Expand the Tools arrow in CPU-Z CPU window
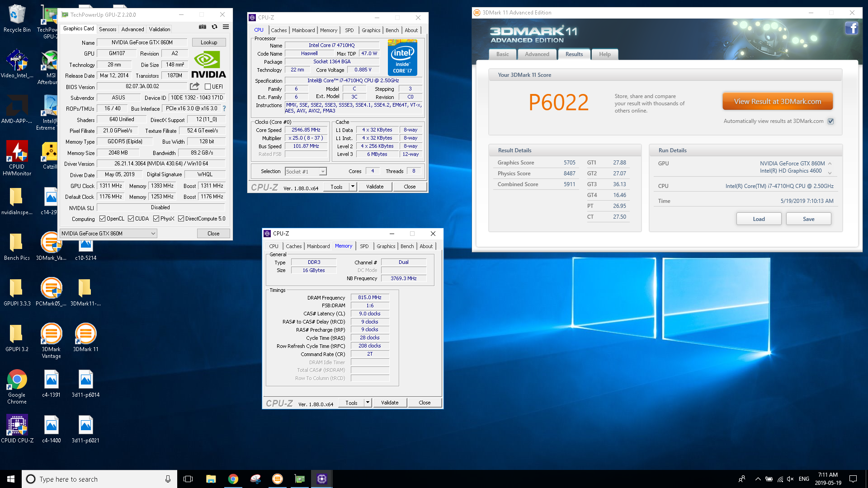Viewport: 868px width, 488px height. (353, 187)
